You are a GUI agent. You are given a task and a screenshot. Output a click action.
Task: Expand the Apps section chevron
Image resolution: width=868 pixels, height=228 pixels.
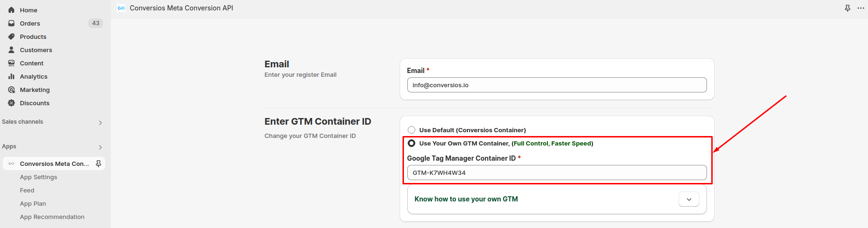pos(100,147)
